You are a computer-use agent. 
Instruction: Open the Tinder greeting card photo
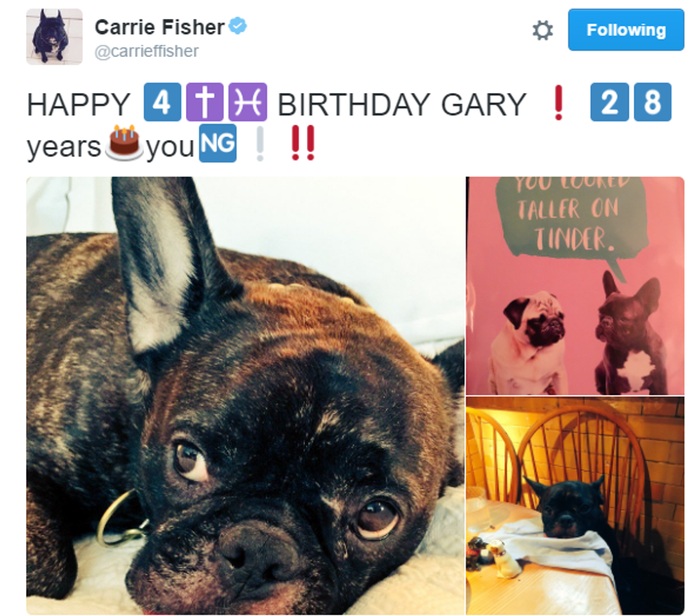click(x=575, y=286)
